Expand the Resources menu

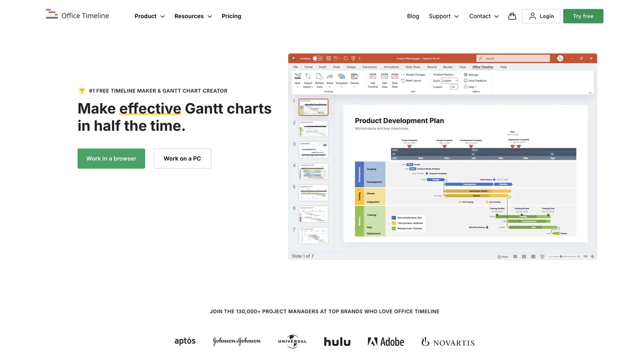pyautogui.click(x=193, y=16)
